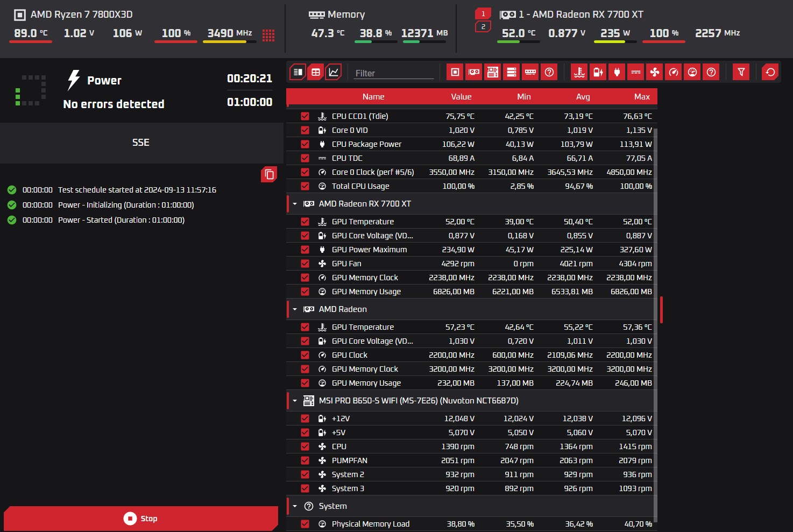Image resolution: width=793 pixels, height=532 pixels.
Task: Copy the test log with the clipboard icon
Action: point(269,174)
